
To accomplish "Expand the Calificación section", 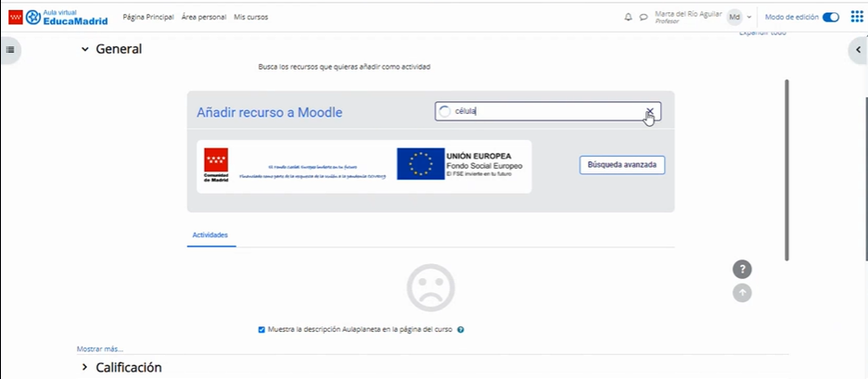I will click(x=85, y=368).
